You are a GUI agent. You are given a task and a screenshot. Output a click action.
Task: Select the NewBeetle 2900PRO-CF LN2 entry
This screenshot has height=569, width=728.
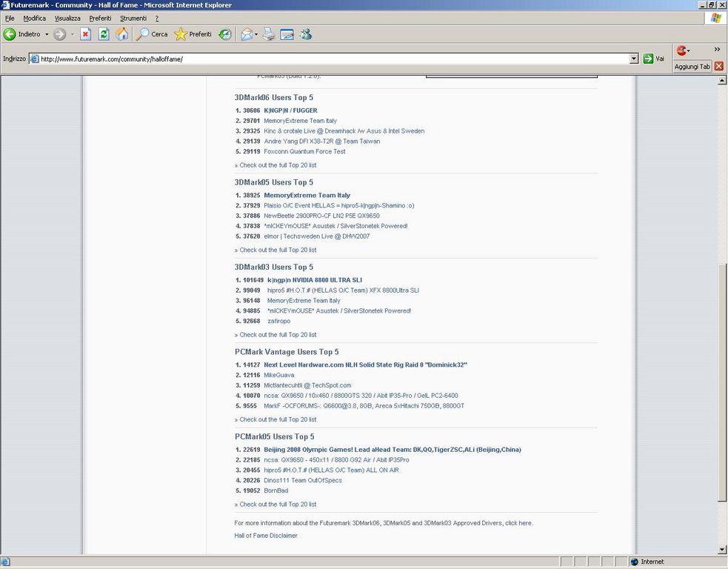click(321, 216)
